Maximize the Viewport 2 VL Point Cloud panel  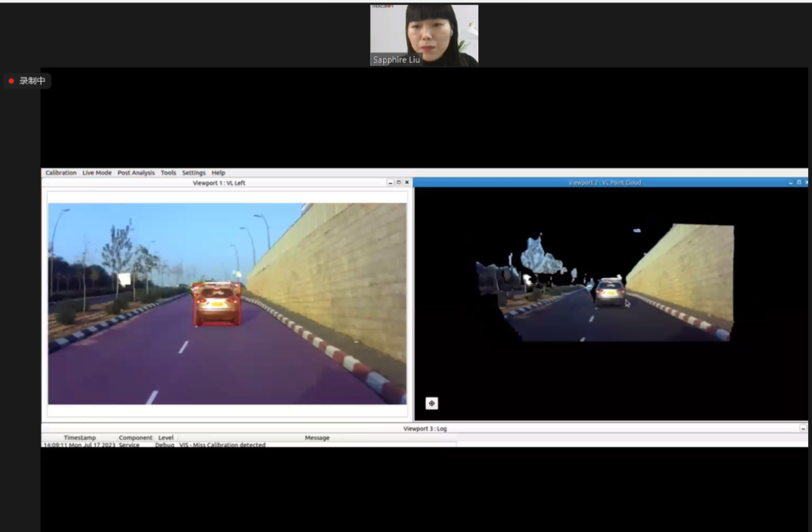(799, 182)
